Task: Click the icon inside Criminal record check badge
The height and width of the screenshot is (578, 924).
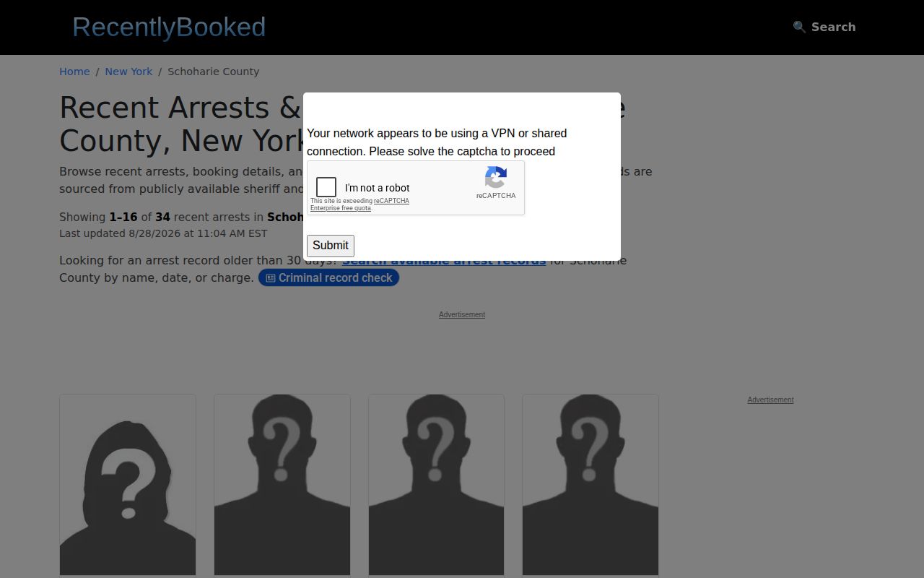Action: pyautogui.click(x=271, y=278)
